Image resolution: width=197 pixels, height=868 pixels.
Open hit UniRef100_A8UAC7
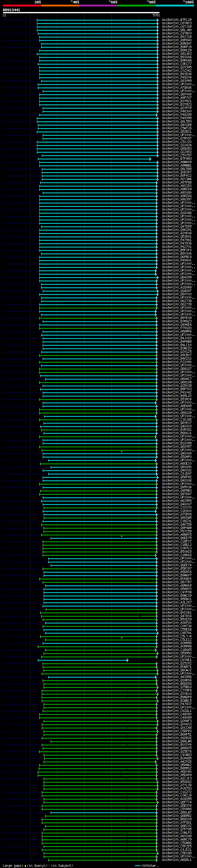click(x=177, y=379)
